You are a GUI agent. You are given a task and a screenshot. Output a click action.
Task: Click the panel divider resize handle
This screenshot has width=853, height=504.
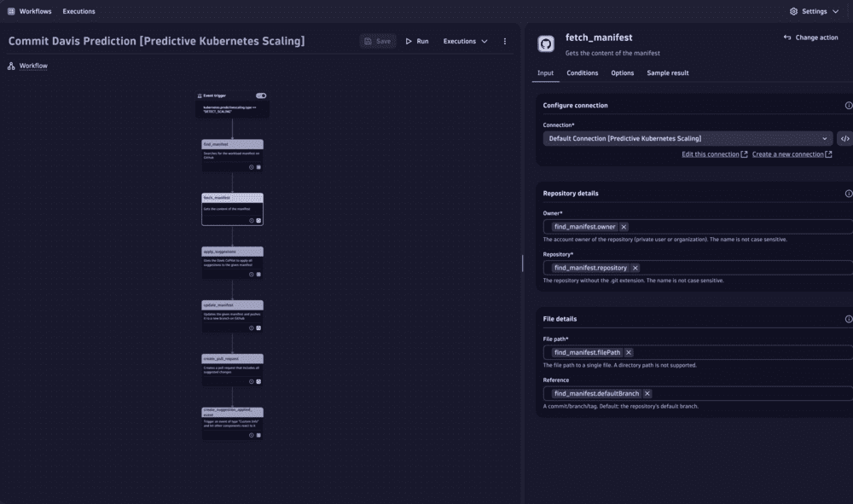click(522, 264)
